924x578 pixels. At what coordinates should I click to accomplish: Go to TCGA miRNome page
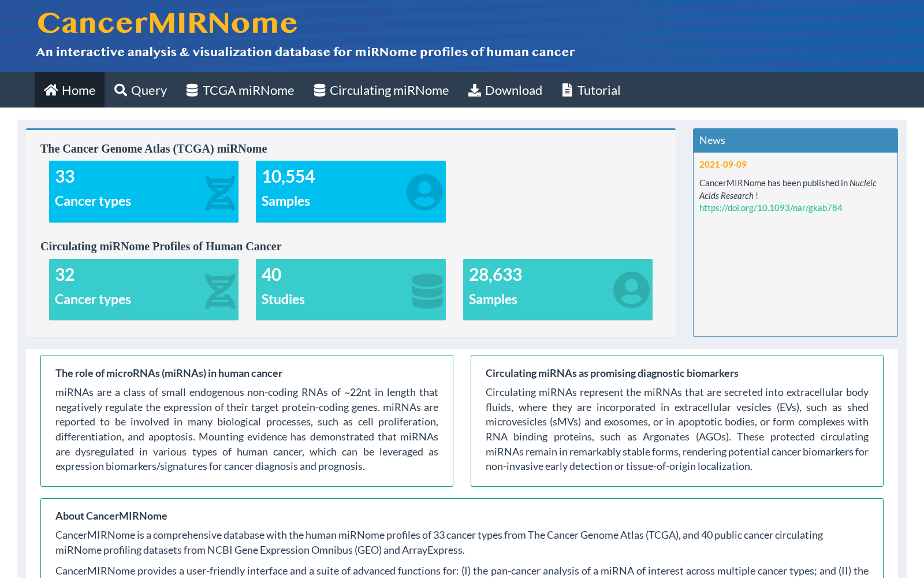[x=240, y=90]
